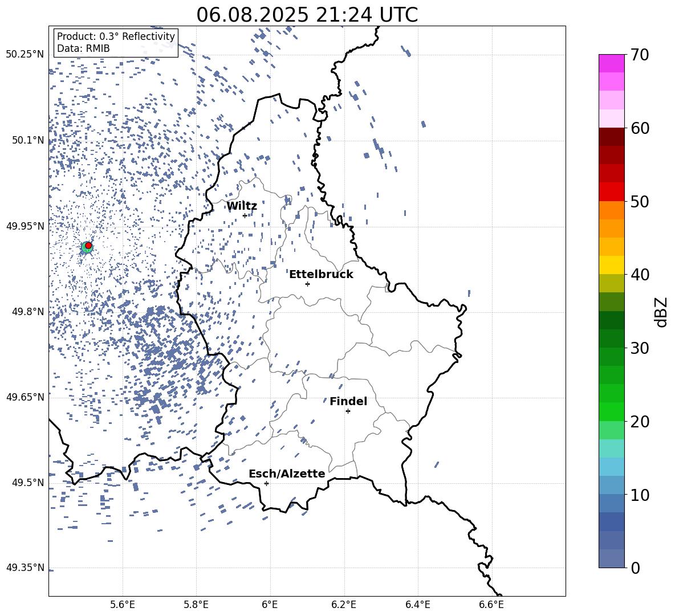Click the dark red colorbar segment below 60

coord(612,137)
